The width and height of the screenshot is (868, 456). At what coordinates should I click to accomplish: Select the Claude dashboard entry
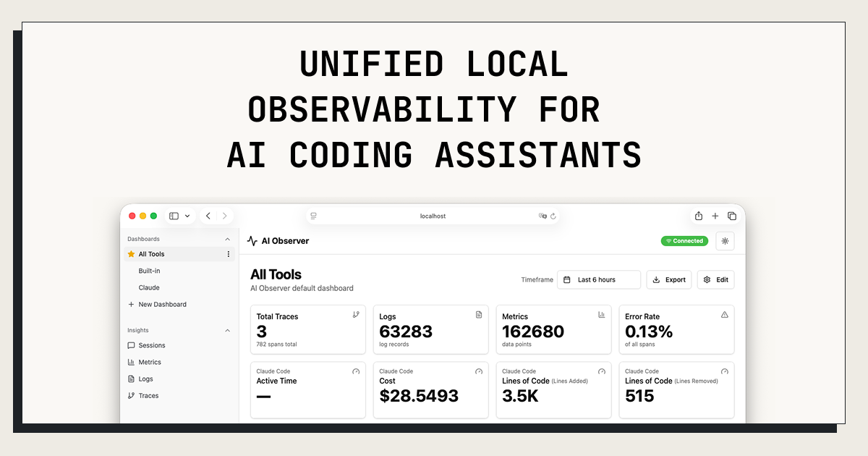[x=148, y=287]
